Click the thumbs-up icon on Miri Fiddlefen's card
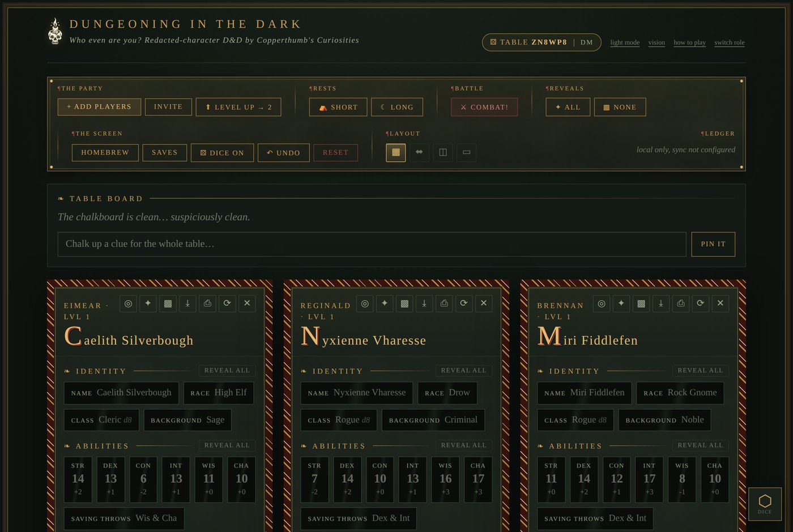This screenshot has height=532, width=793. point(681,303)
